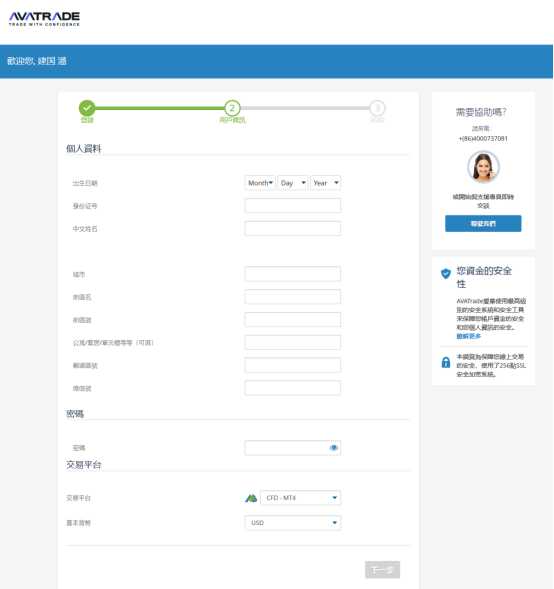
Task: Expand the USD base currency dropdown
Action: click(293, 523)
